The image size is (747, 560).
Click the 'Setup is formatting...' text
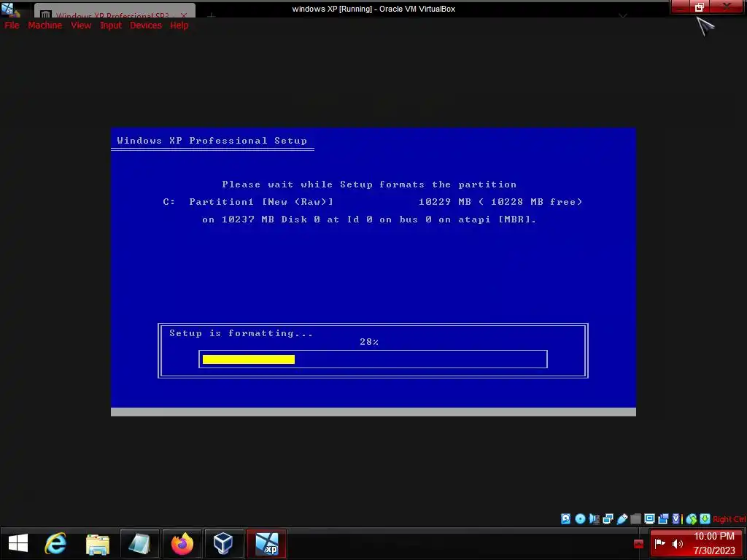241,333
